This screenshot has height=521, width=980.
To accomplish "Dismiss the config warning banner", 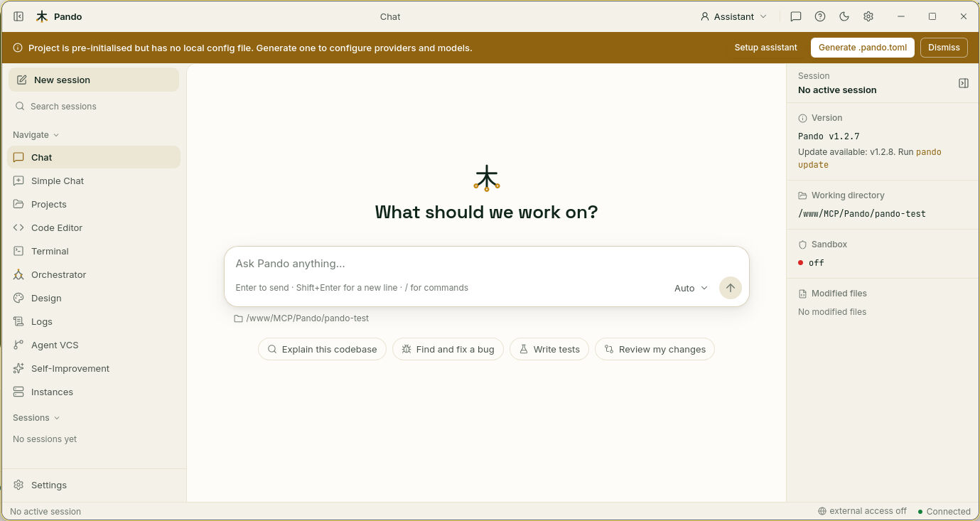I will pos(944,48).
